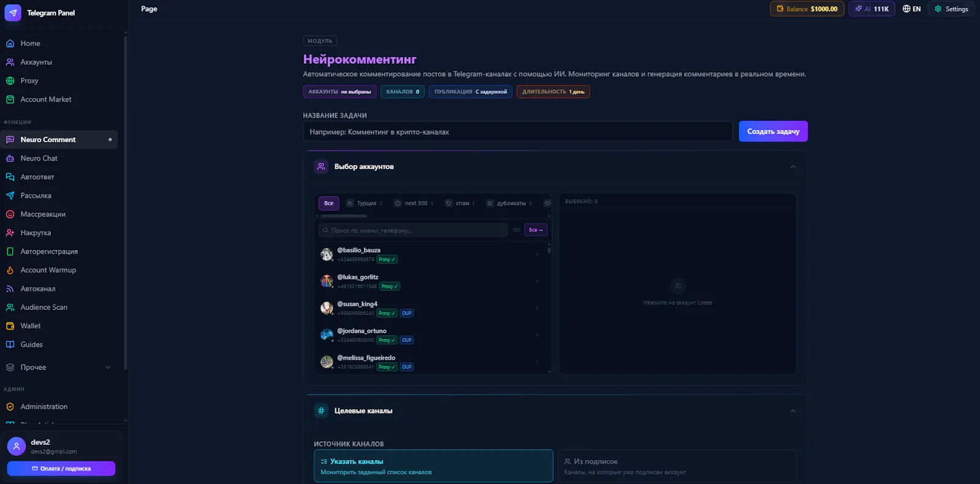This screenshot has height=484, width=980.
Task: Select the дубликаты filter tab
Action: pyautogui.click(x=510, y=203)
